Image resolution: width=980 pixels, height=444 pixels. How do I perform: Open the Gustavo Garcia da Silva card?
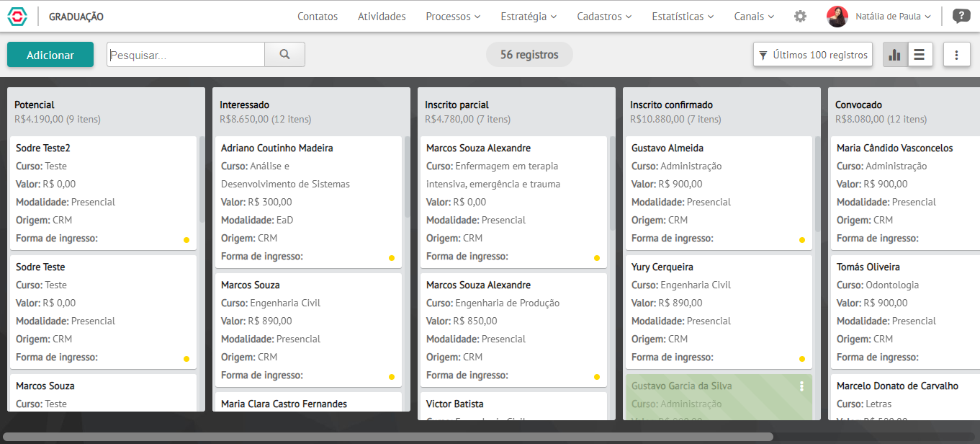point(719,397)
